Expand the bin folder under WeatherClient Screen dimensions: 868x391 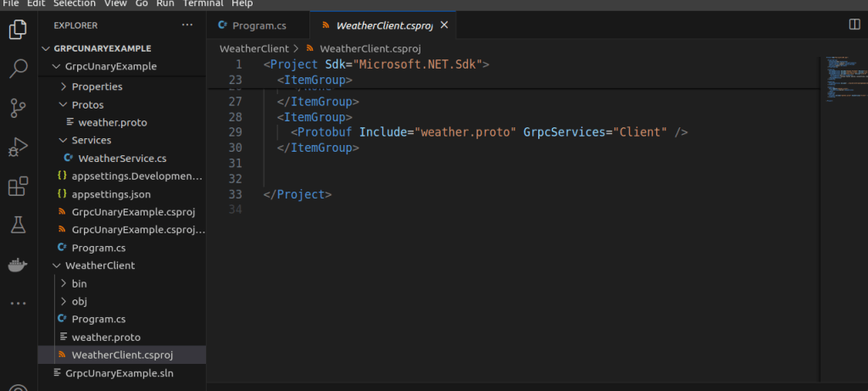coord(79,283)
